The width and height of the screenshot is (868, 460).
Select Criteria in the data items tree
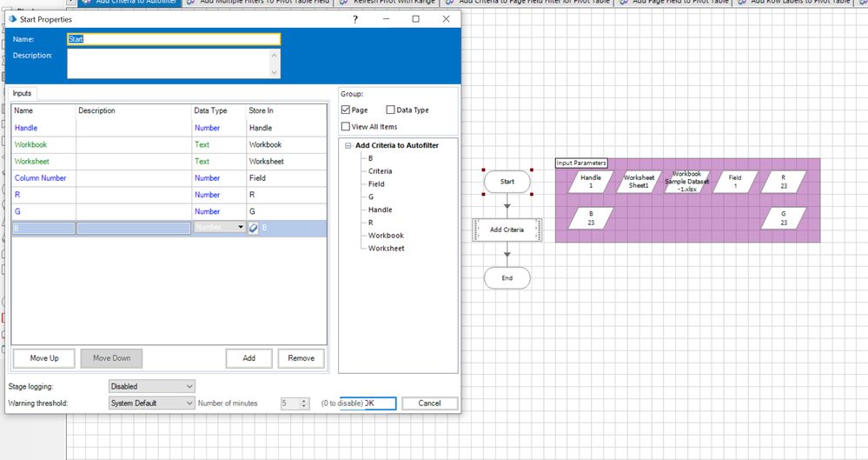(x=380, y=171)
